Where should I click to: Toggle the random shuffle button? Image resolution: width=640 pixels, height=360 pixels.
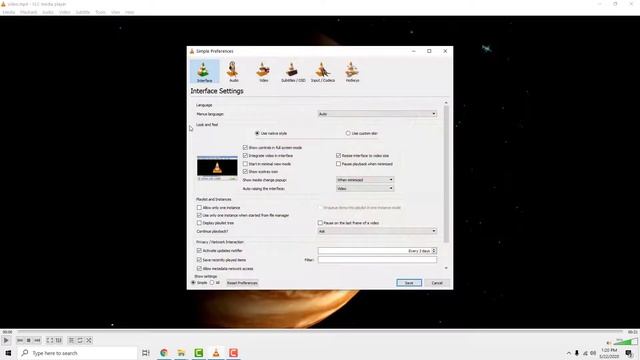(x=89, y=340)
